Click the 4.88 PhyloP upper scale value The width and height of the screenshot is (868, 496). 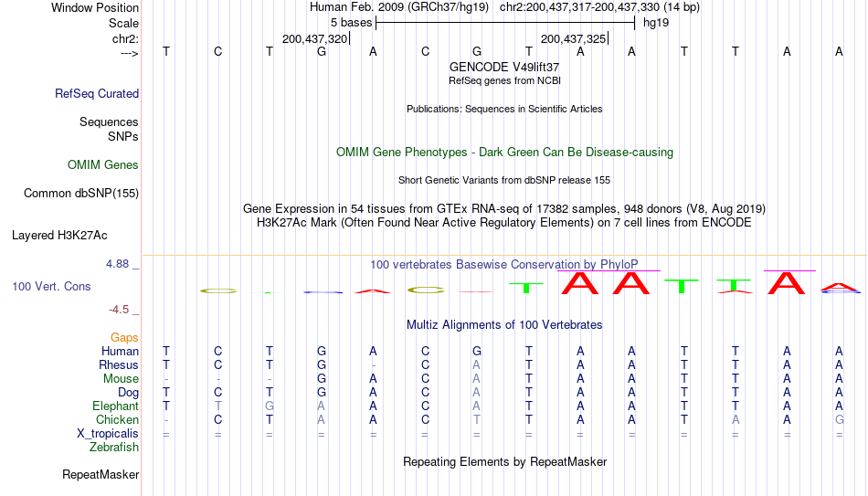click(x=118, y=264)
